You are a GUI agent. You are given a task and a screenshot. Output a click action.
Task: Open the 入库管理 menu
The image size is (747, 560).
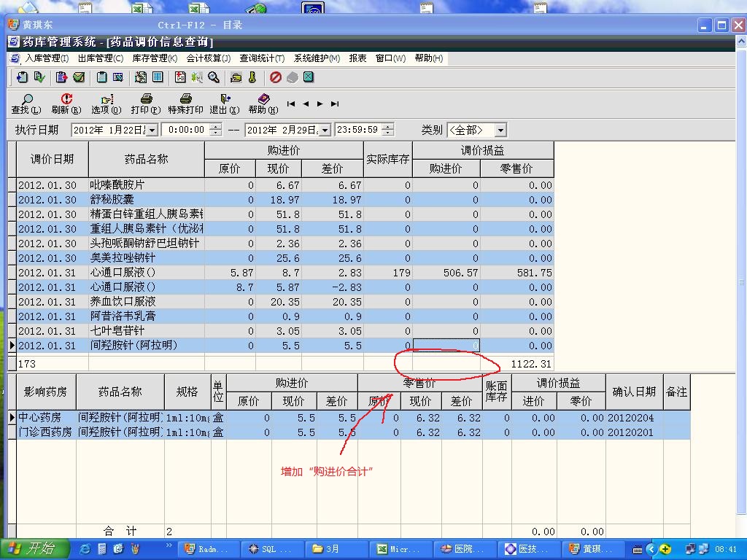click(46, 58)
